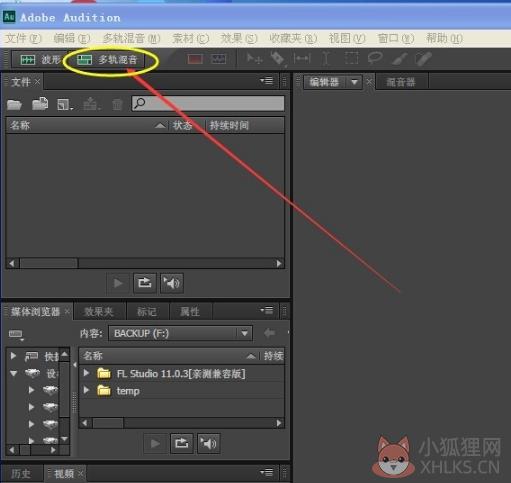Select the Spot Healing Brush tool
Image resolution: width=511 pixels, height=483 pixels.
pyautogui.click(x=423, y=59)
